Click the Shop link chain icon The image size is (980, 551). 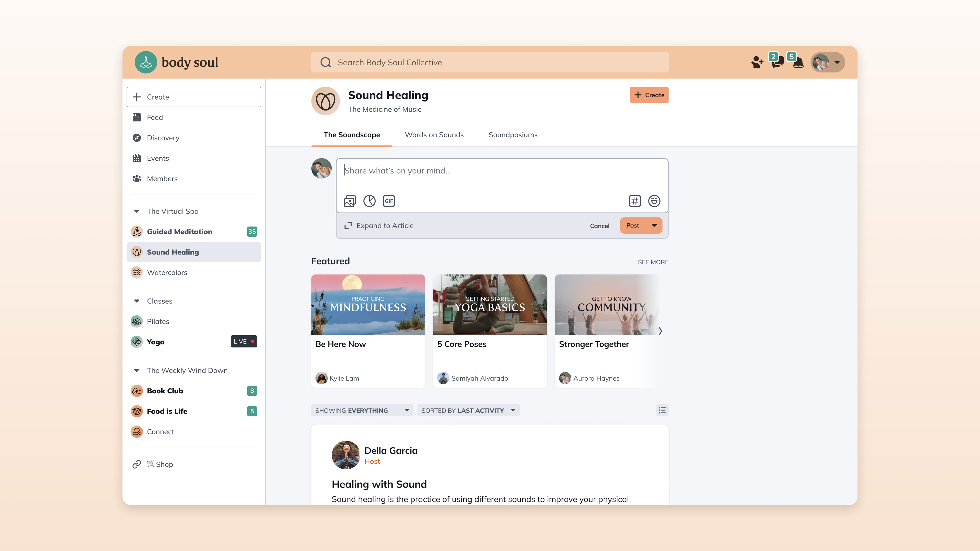(137, 464)
